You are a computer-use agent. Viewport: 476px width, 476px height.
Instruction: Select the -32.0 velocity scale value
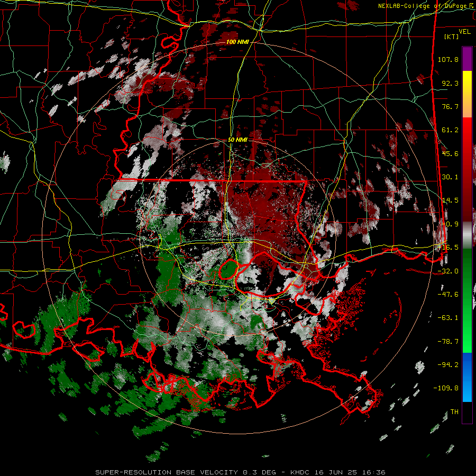coord(448,271)
